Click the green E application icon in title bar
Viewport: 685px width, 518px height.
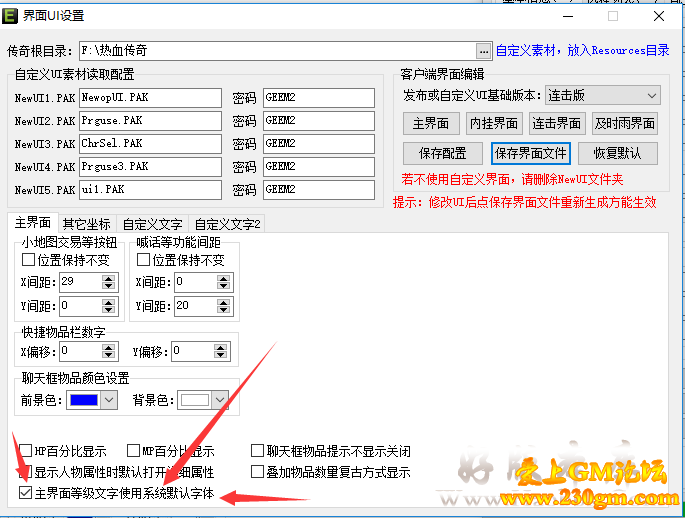click(x=10, y=16)
